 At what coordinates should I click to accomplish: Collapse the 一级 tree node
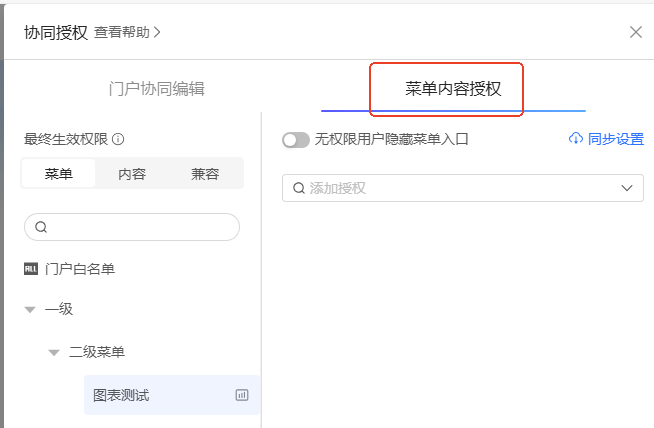coord(30,310)
